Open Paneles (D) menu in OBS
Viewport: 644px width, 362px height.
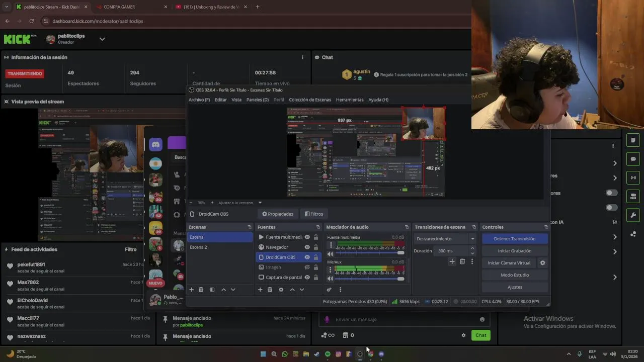[x=258, y=100]
